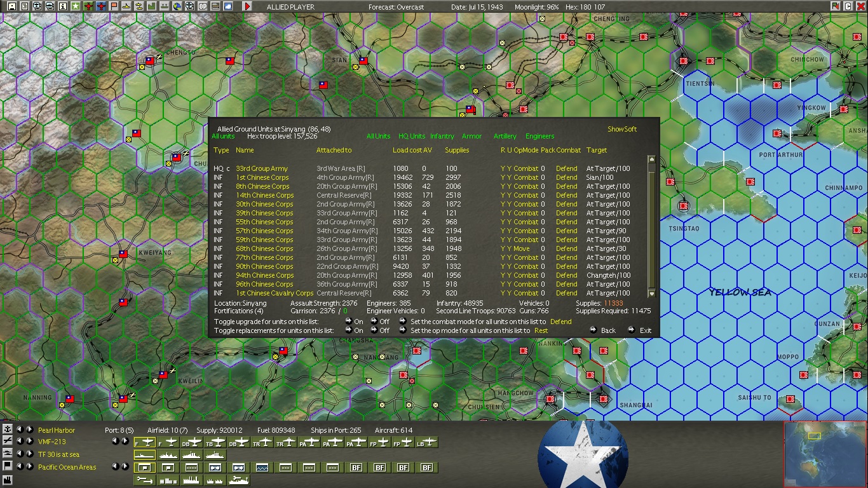
Task: Click the aircraft icon beside VMF-213
Action: pyautogui.click(x=7, y=441)
